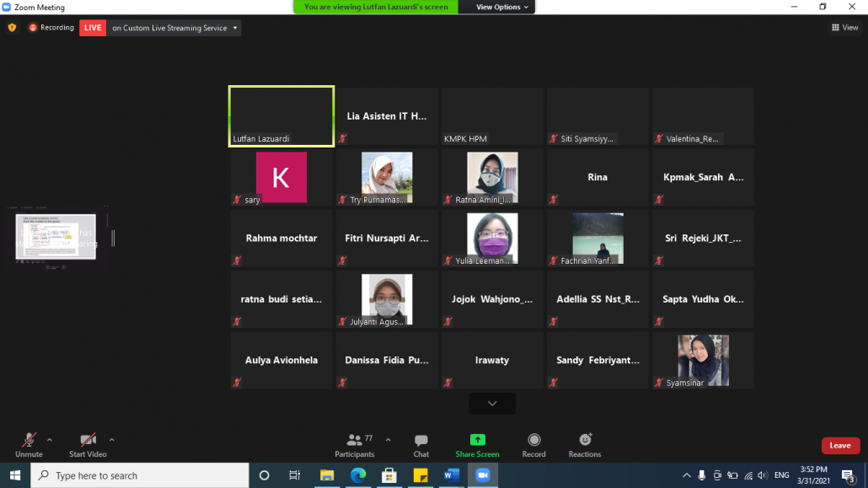
Task: Open Microsoft Edge from the taskbar
Action: tap(357, 475)
